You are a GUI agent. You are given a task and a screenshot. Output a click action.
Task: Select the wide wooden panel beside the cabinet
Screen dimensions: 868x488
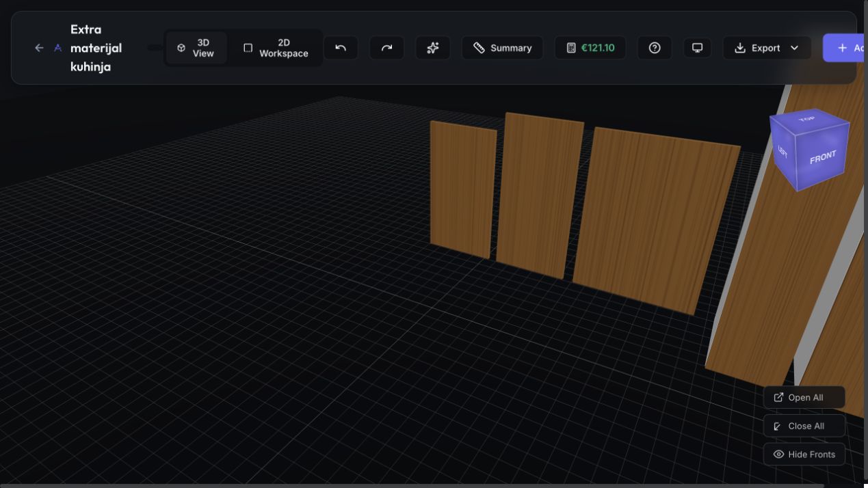coord(655,219)
